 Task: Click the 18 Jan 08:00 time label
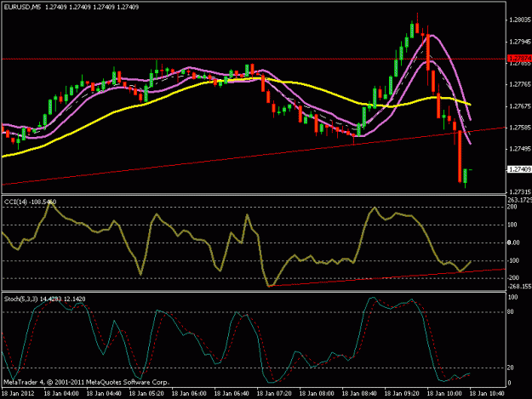[317, 394]
